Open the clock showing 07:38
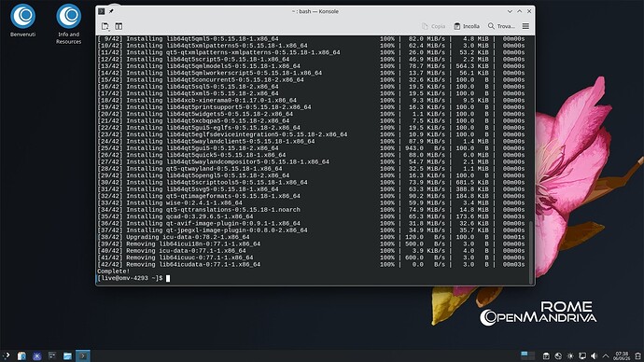Image resolution: width=644 pixels, height=362 pixels. tap(622, 355)
